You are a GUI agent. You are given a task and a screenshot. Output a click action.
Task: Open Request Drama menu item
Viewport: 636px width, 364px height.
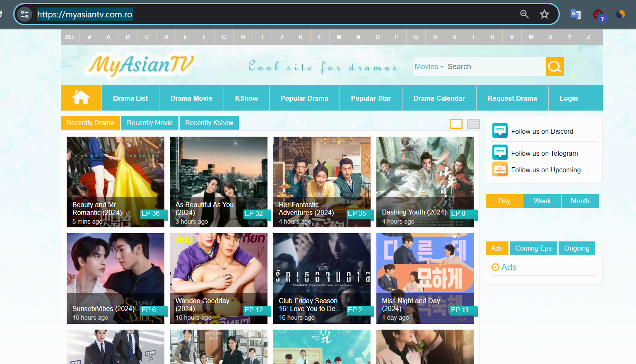click(x=512, y=98)
